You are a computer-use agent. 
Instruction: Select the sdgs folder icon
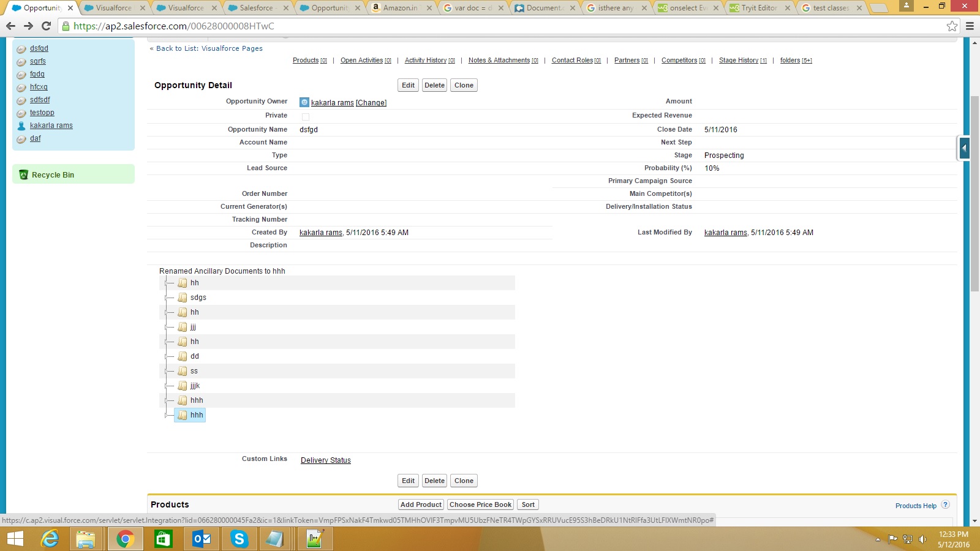tap(183, 298)
